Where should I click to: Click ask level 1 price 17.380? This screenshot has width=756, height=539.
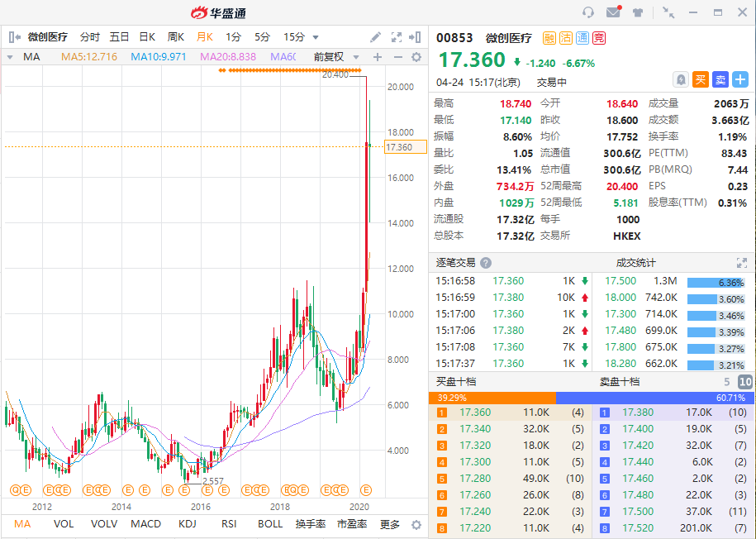[x=638, y=413]
